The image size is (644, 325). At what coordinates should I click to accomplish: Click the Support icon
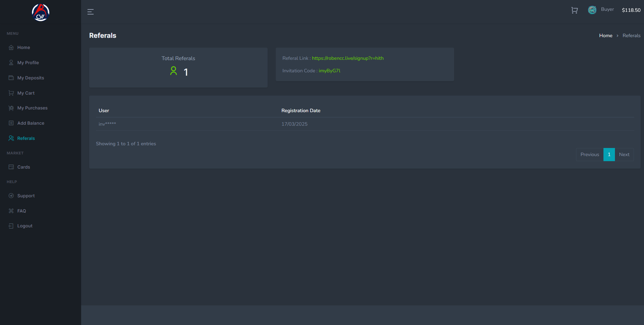pos(11,196)
